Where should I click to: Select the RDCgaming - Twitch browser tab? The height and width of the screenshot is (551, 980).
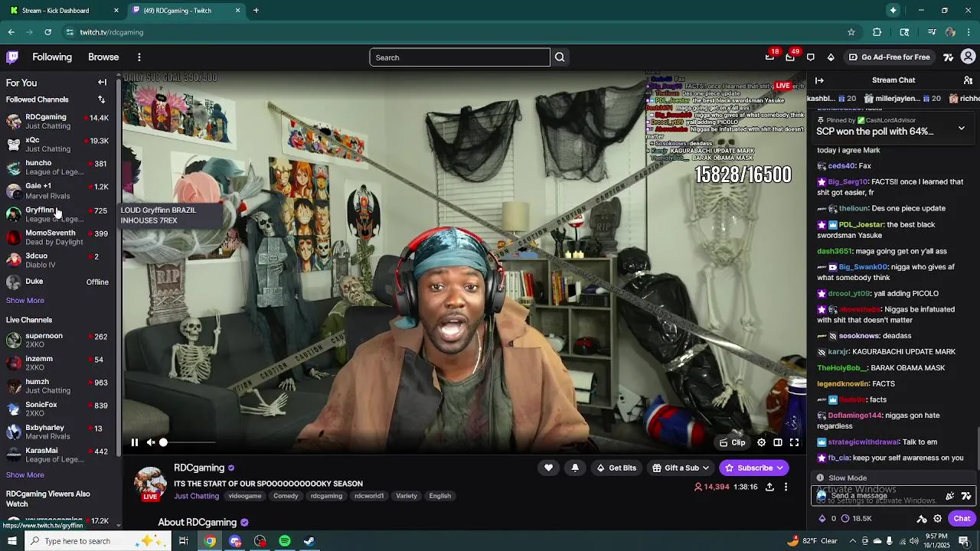click(x=186, y=11)
